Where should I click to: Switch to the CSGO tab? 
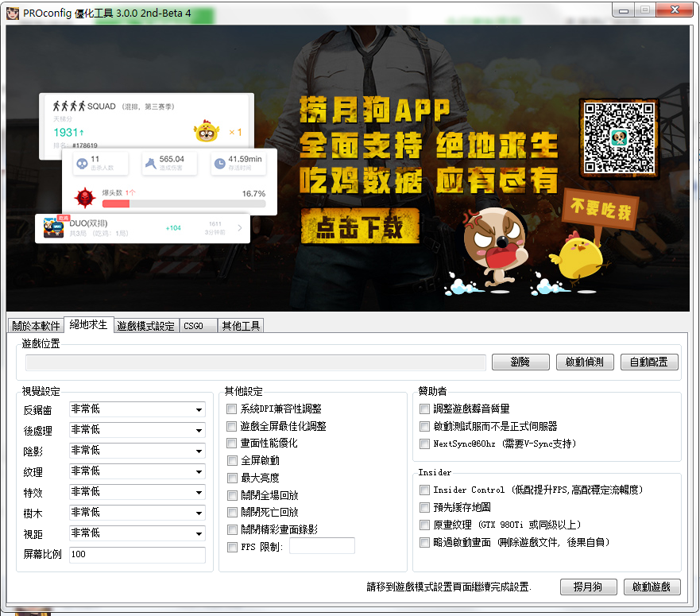(198, 326)
